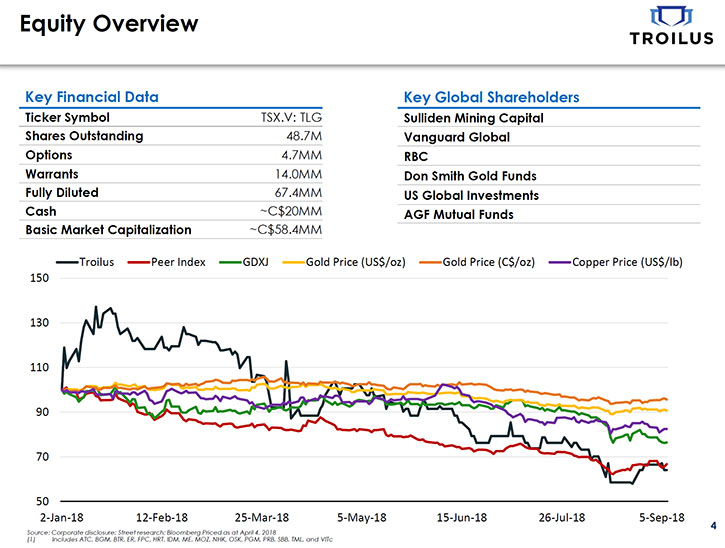The width and height of the screenshot is (725, 548).
Task: Select the 'Fully Diluted' label
Action: (x=62, y=192)
